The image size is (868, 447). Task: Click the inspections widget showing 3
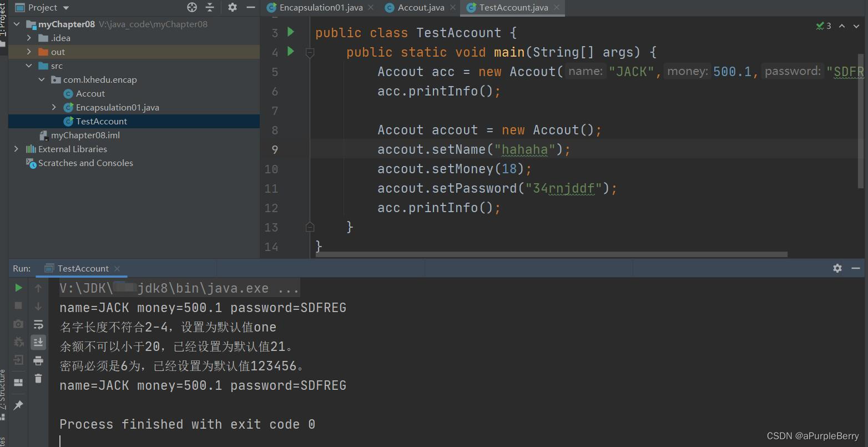pyautogui.click(x=824, y=26)
